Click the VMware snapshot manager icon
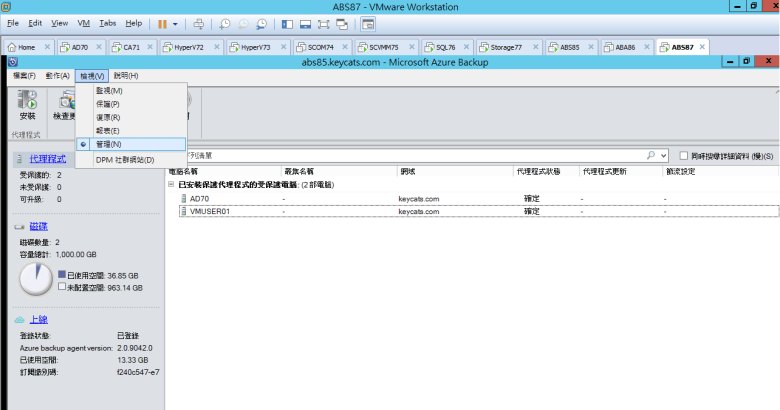 pyautogui.click(x=261, y=23)
